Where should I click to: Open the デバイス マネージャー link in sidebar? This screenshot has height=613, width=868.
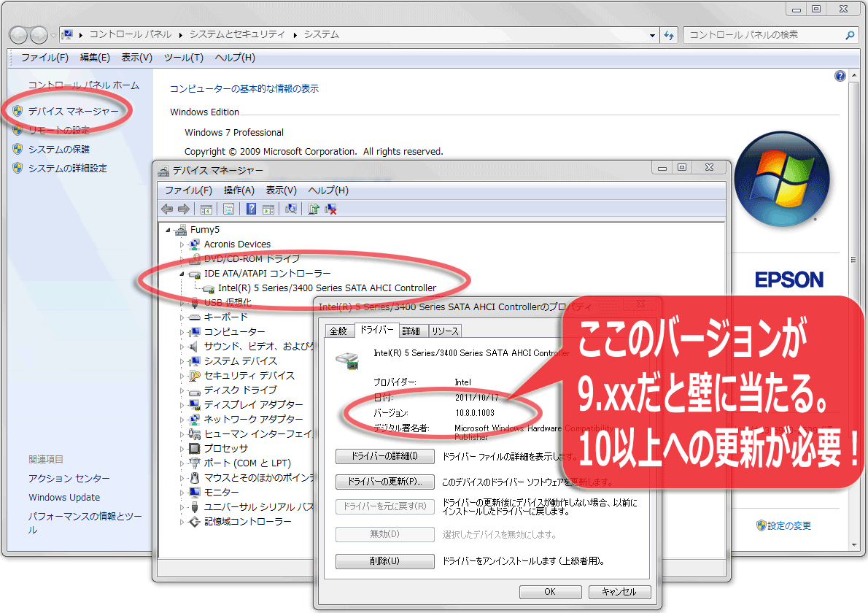[x=74, y=112]
